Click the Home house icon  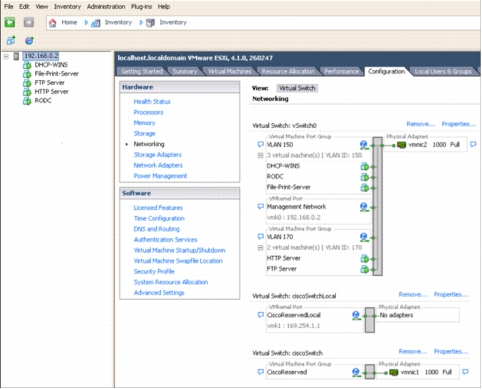(53, 23)
